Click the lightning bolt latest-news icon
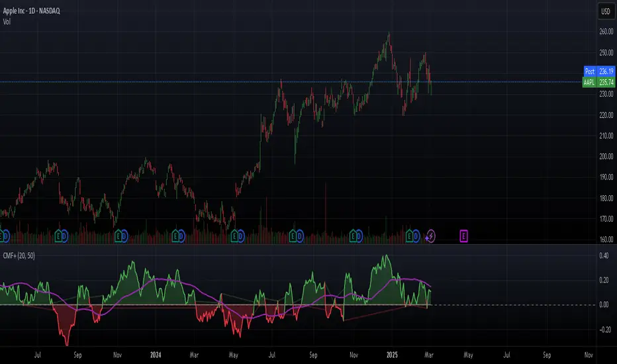617x364 pixels. pos(431,235)
